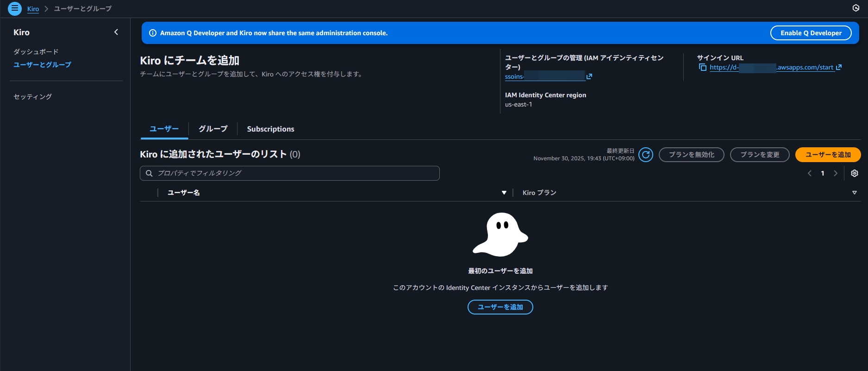This screenshot has width=868, height=371.
Task: Click Enable Q Developer button
Action: pos(811,33)
